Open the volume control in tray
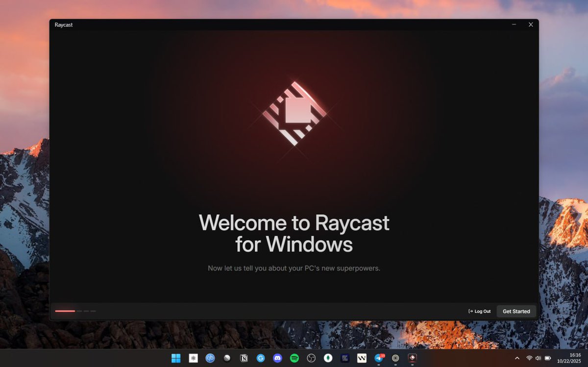 tap(538, 358)
